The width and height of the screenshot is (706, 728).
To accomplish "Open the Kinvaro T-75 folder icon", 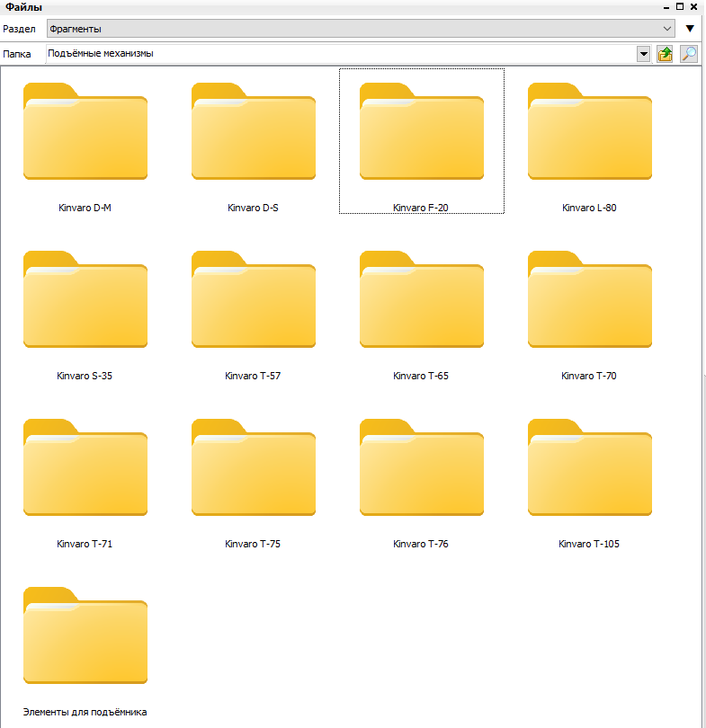I will point(254,467).
